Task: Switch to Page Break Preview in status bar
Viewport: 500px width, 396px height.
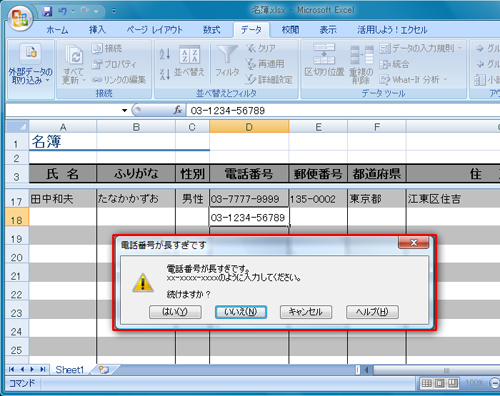Action: (x=453, y=383)
